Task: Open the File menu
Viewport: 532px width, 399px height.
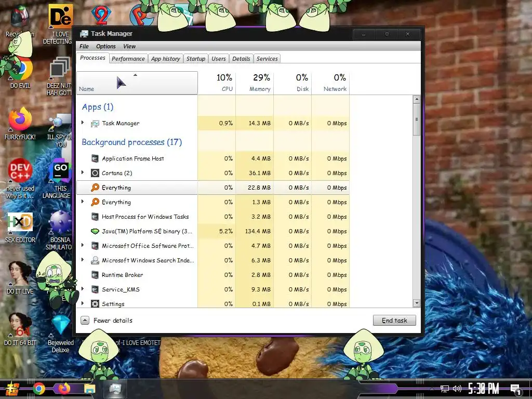Action: 84,46
